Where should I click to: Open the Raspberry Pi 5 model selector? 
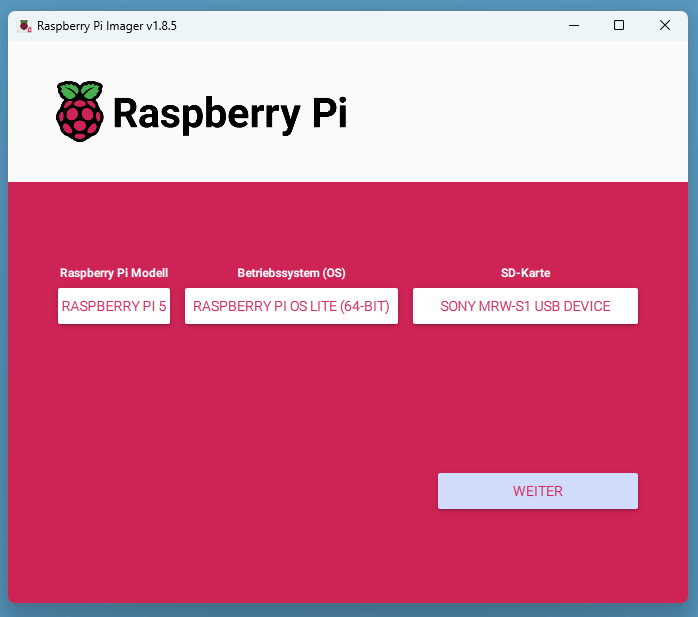tap(114, 306)
